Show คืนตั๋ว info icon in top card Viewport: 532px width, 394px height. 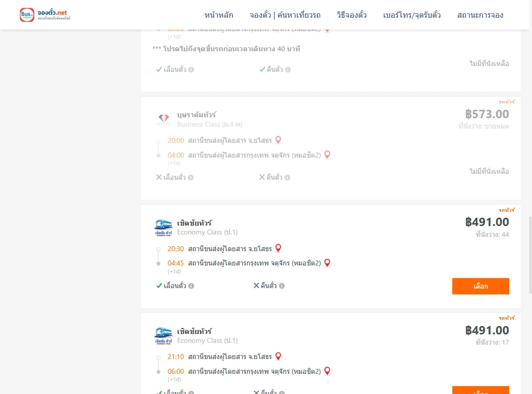pos(288,69)
